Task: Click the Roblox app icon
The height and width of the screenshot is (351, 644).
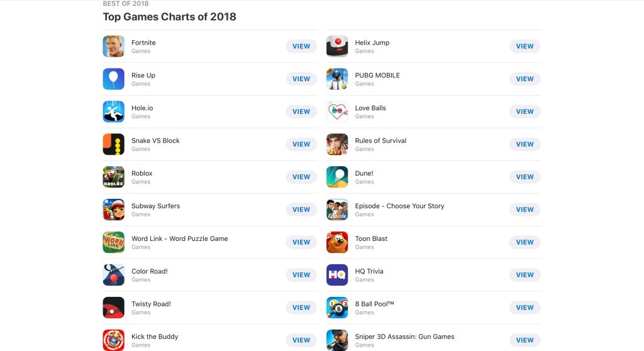Action: [113, 177]
